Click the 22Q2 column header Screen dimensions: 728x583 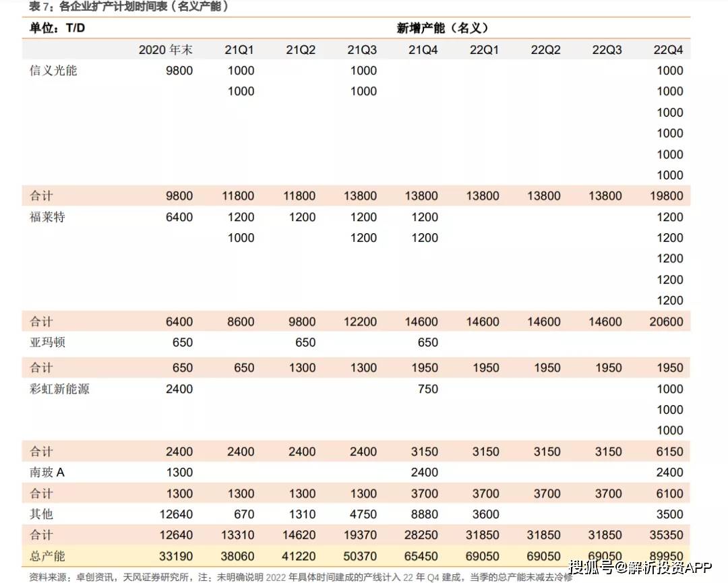tap(545, 50)
